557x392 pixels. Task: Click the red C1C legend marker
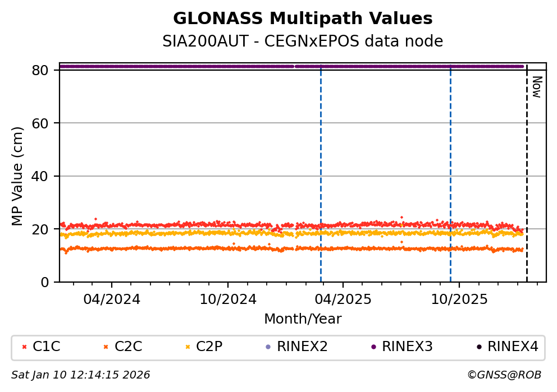coord(24,347)
